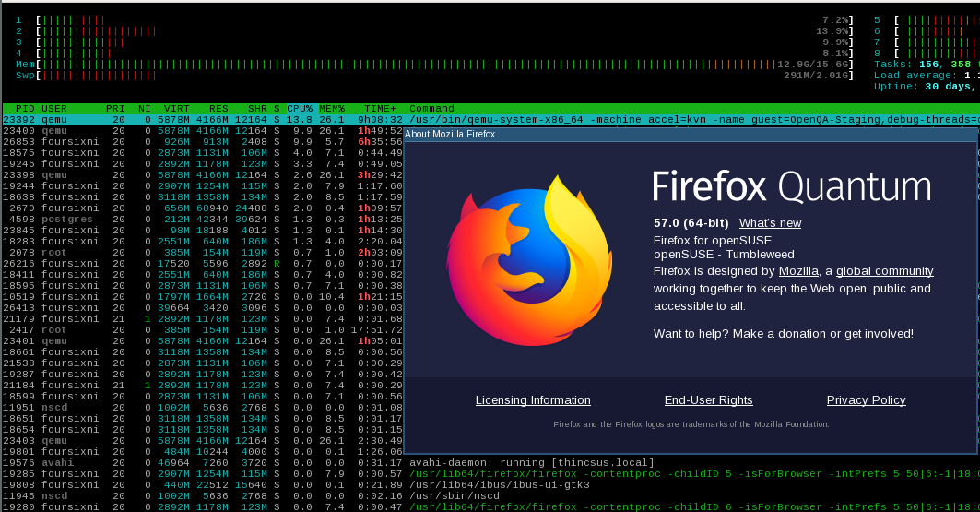Open the global community link
The height and width of the screenshot is (512, 980).
pyautogui.click(x=884, y=271)
